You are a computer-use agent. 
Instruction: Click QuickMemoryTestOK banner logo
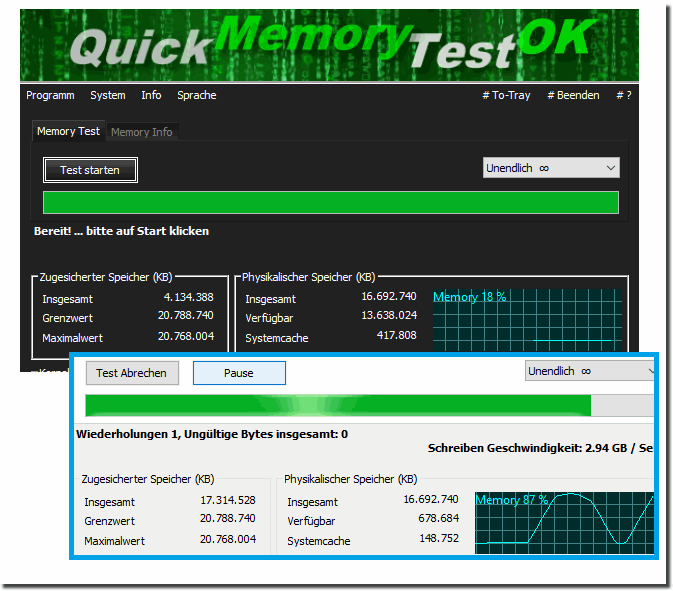click(330, 45)
